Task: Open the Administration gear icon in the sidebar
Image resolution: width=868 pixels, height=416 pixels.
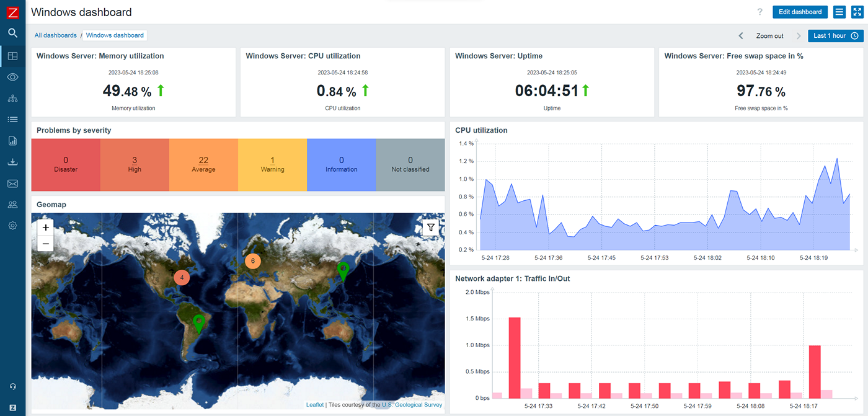Action: (12, 226)
